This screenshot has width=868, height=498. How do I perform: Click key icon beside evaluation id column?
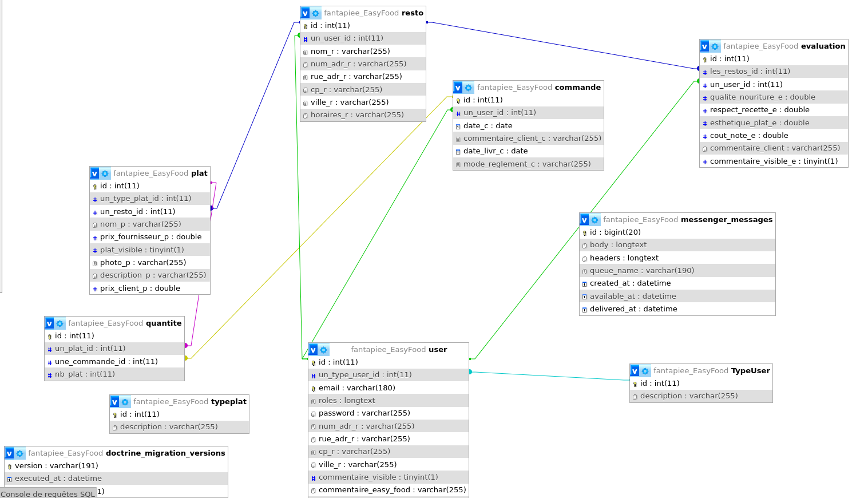pyautogui.click(x=705, y=59)
